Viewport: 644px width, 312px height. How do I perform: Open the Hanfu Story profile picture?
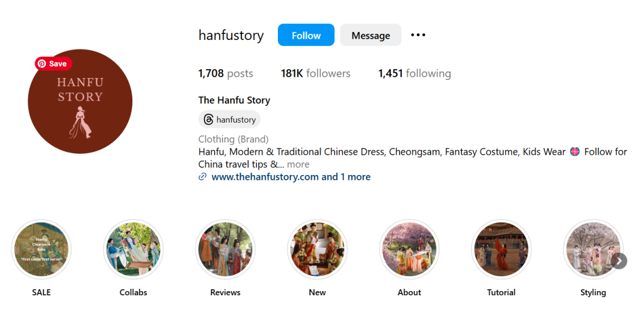(x=80, y=101)
